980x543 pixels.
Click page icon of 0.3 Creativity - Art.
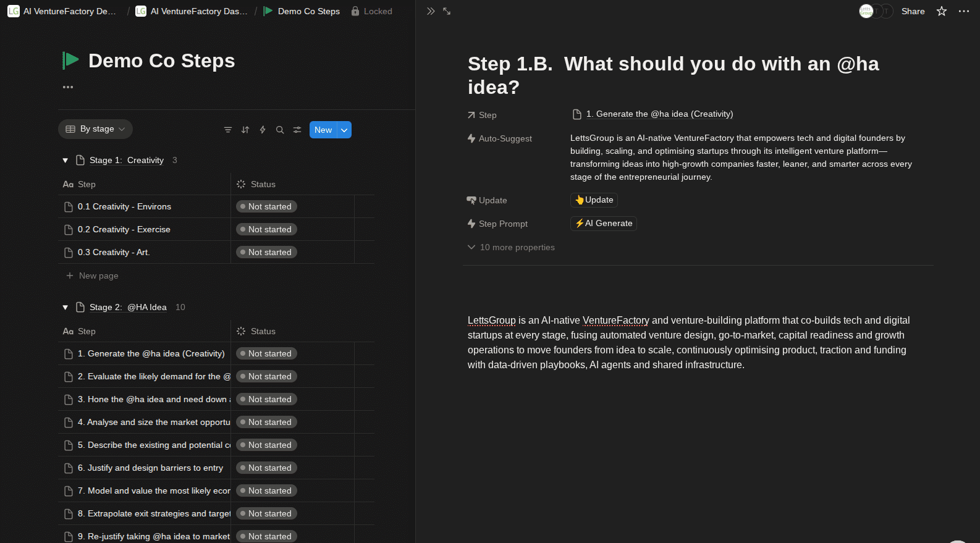(x=69, y=253)
